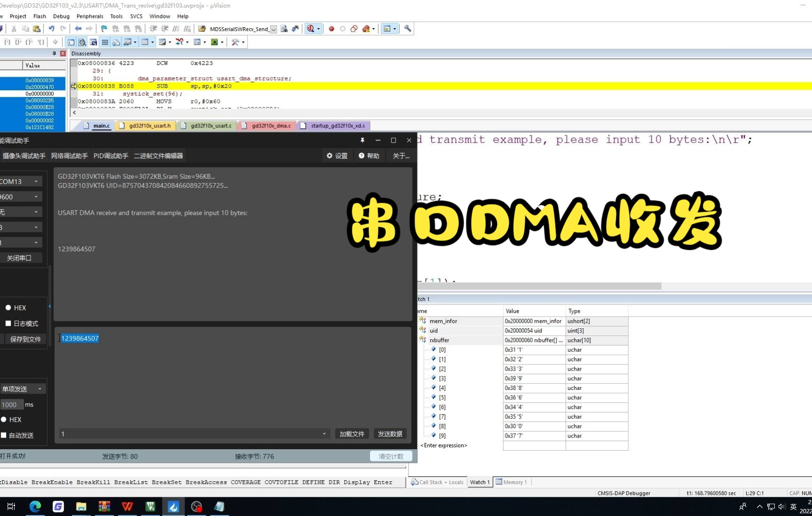Open Microsoft Edge from the taskbar

(x=35, y=507)
